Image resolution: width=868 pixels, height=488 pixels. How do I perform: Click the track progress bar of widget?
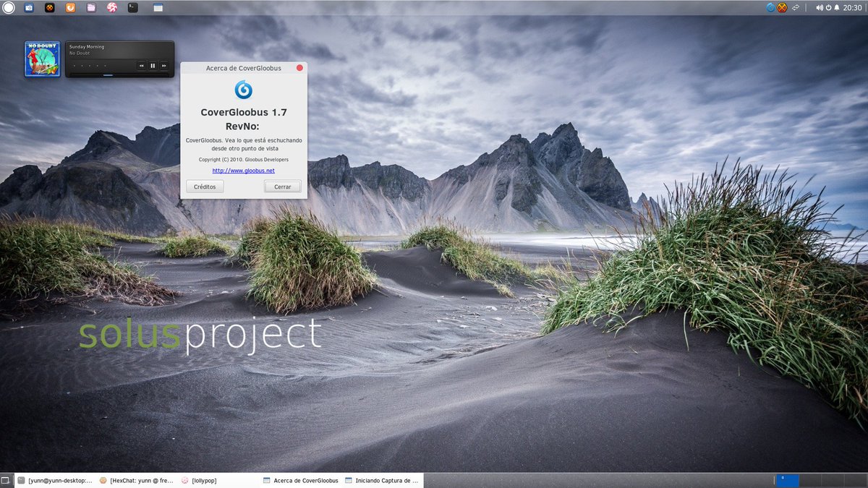click(119, 74)
